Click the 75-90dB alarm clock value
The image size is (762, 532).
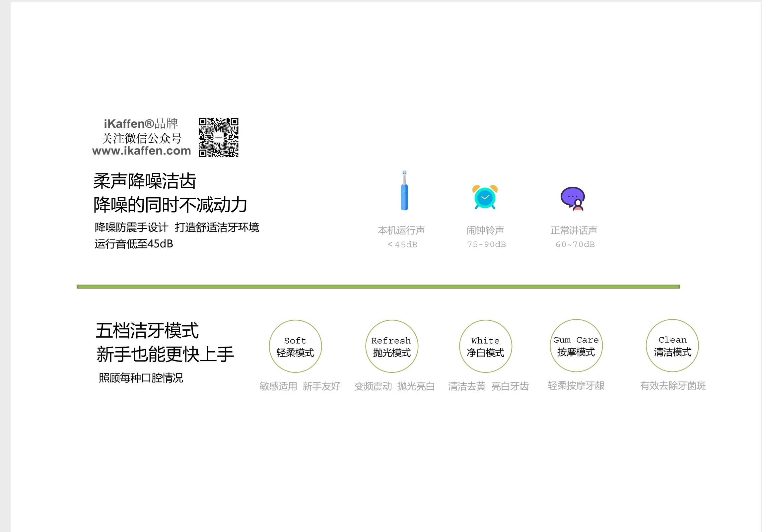(486, 244)
